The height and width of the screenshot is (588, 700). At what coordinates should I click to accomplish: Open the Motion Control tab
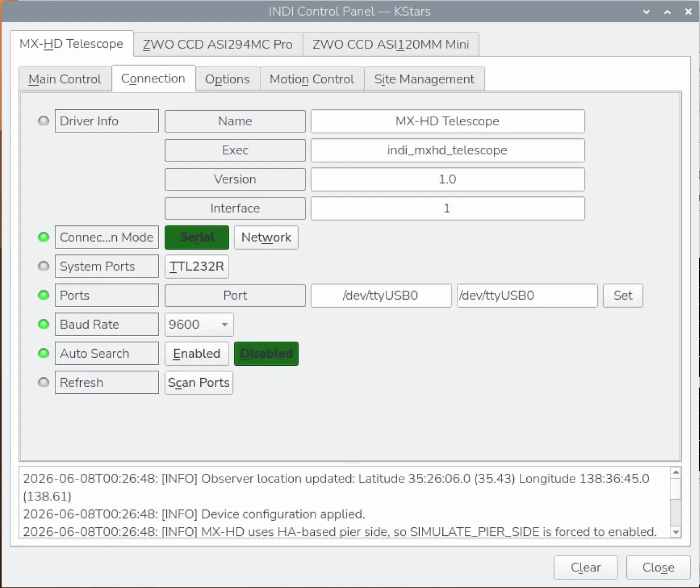pyautogui.click(x=312, y=79)
